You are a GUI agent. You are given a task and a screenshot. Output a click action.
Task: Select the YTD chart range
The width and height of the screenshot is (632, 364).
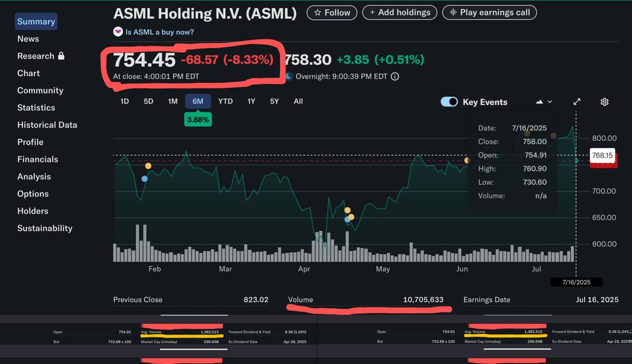[225, 101]
